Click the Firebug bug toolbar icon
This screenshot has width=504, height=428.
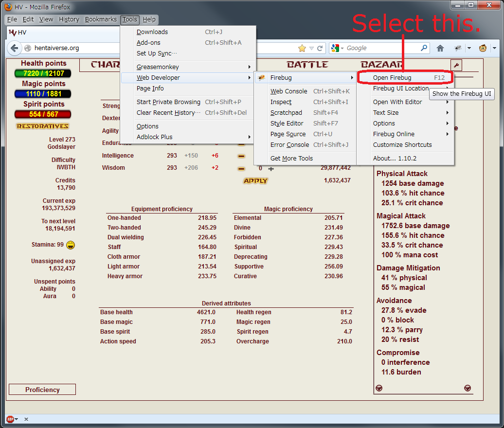[458, 48]
